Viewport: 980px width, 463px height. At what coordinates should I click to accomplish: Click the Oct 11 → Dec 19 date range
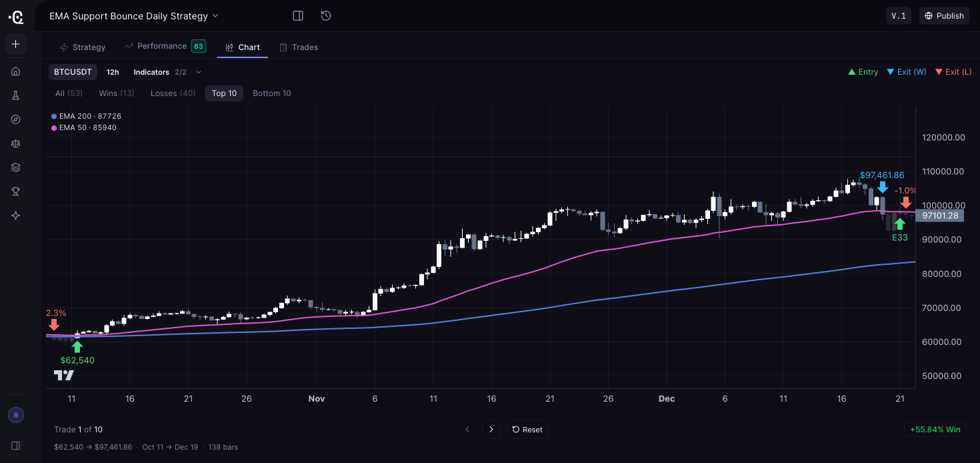point(170,447)
